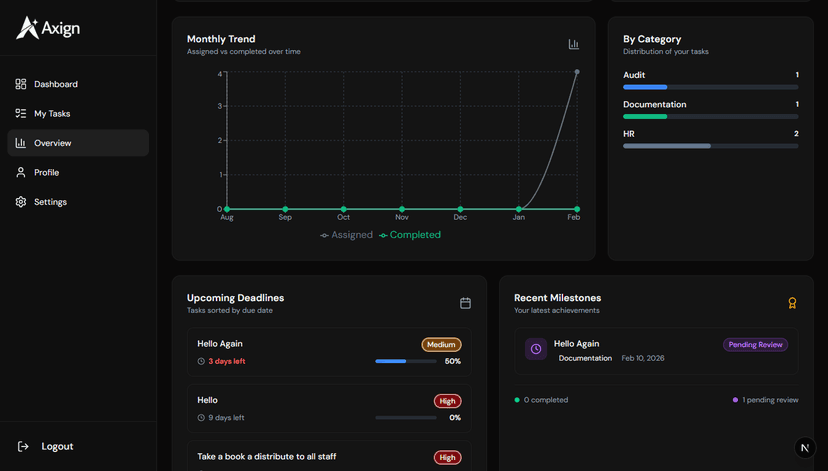Click the Hello Again 50% progress bar
This screenshot has height=471, width=828.
click(404, 361)
